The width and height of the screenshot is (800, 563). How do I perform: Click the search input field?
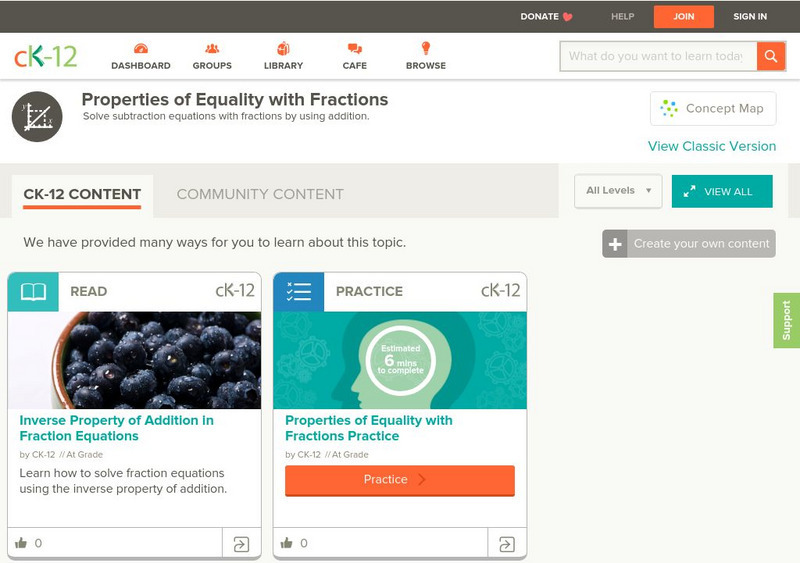(656, 56)
